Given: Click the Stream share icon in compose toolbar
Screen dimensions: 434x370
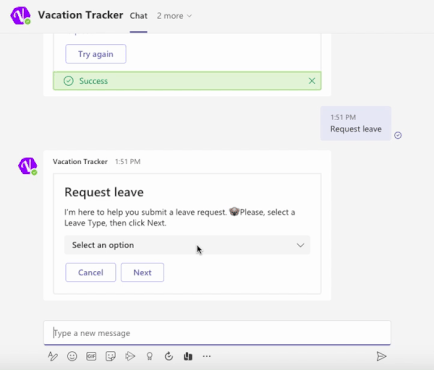Looking at the screenshot, I should click(x=130, y=356).
